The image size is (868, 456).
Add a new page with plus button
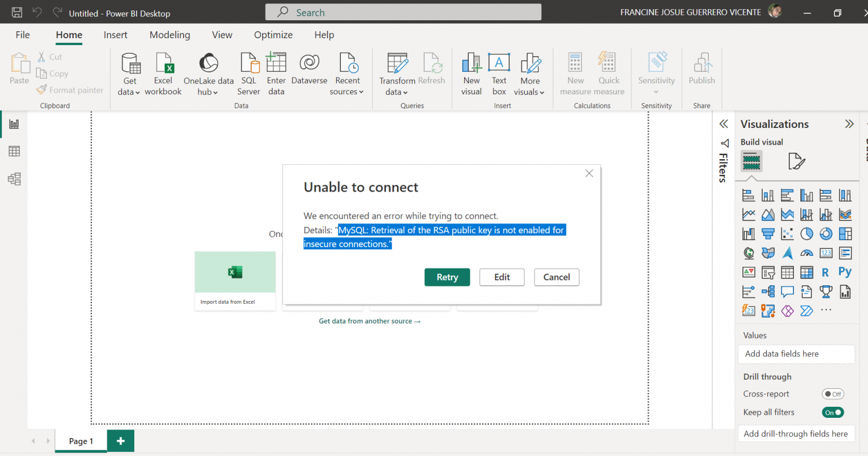(120, 441)
